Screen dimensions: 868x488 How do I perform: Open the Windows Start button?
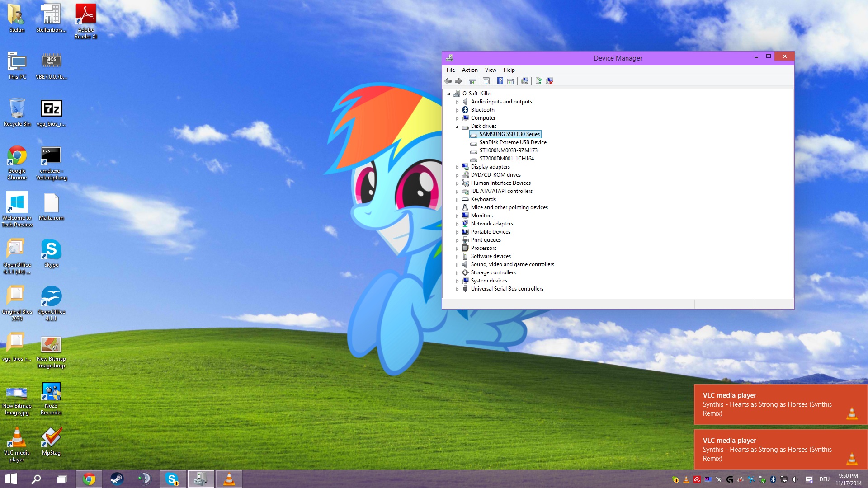11,479
